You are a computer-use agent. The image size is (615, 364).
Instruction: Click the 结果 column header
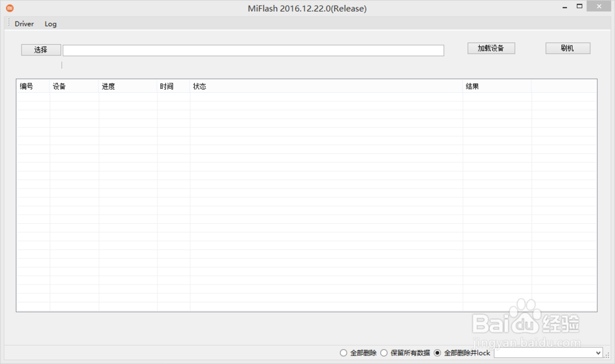(472, 86)
